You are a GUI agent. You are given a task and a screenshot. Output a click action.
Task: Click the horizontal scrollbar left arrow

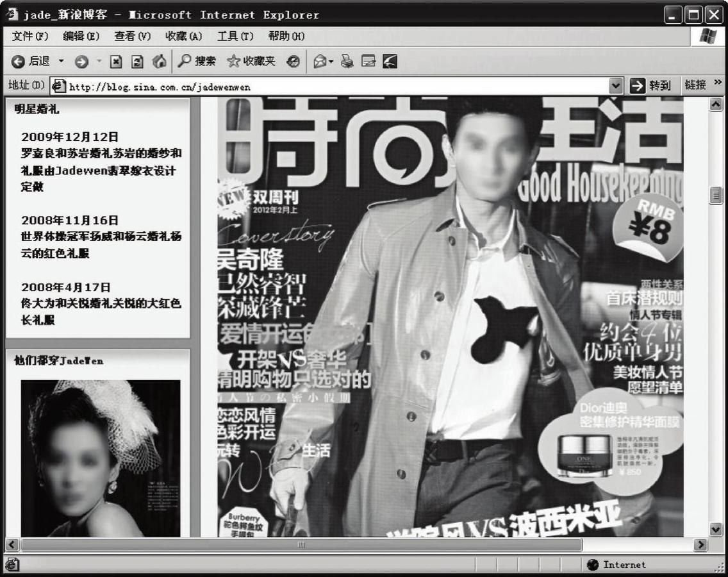13,544
